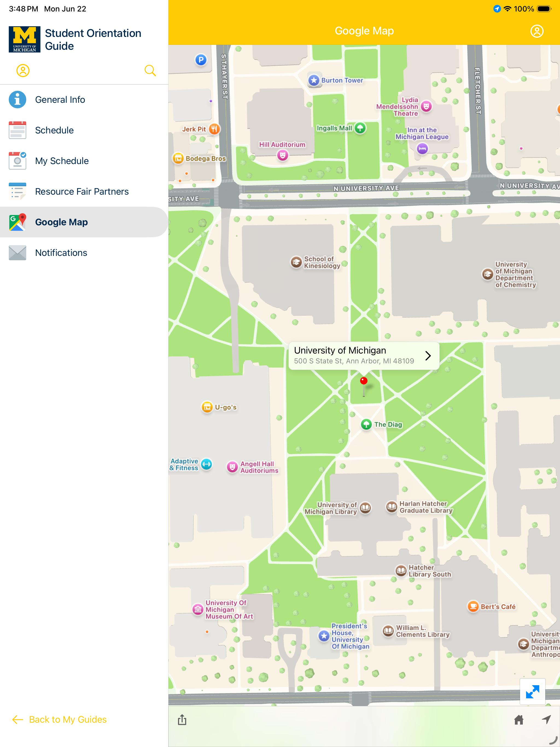Select Museum Of Art marker

click(x=198, y=609)
